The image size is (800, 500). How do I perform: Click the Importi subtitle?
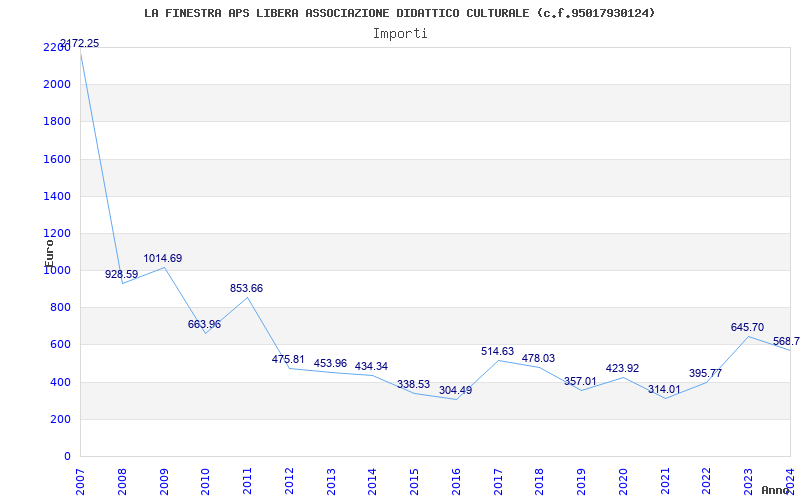pyautogui.click(x=400, y=34)
